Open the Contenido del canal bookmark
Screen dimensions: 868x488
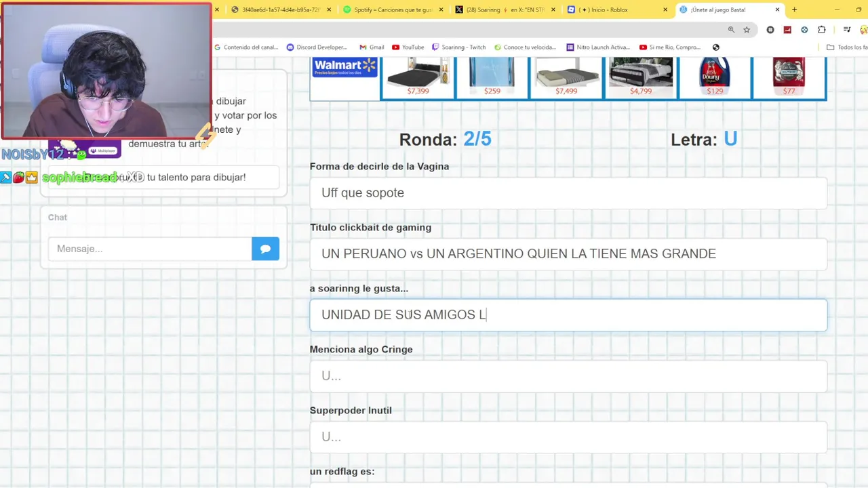tap(246, 47)
